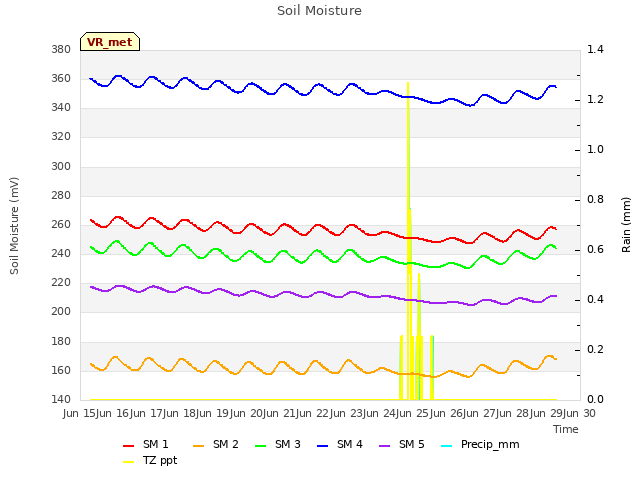The image size is (640, 480).
Task: Click the Time axis label
Action: 566,429
